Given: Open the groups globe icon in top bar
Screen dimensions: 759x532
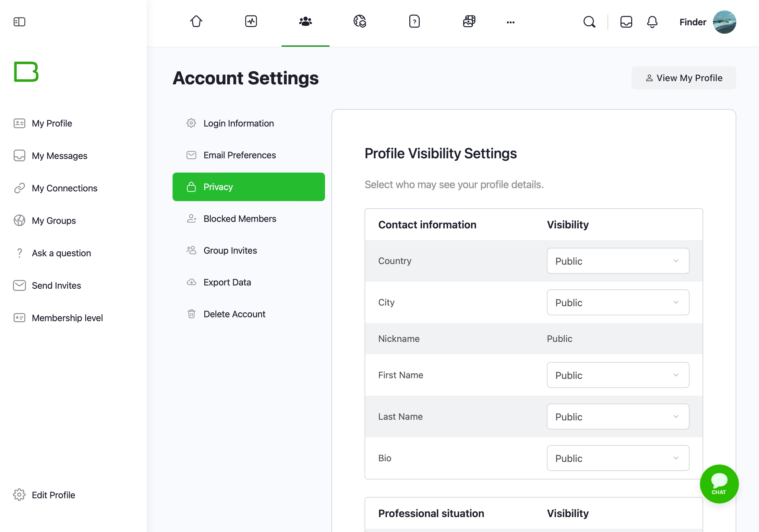Looking at the screenshot, I should (360, 21).
